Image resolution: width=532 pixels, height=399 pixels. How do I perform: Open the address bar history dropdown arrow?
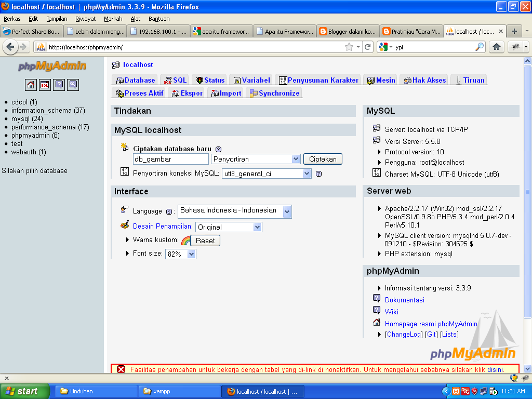pyautogui.click(x=358, y=47)
